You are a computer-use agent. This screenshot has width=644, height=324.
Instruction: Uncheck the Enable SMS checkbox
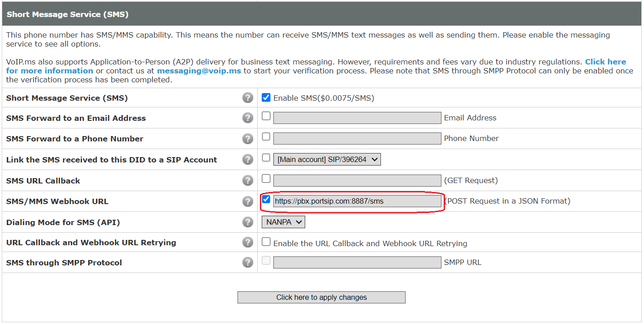(266, 98)
